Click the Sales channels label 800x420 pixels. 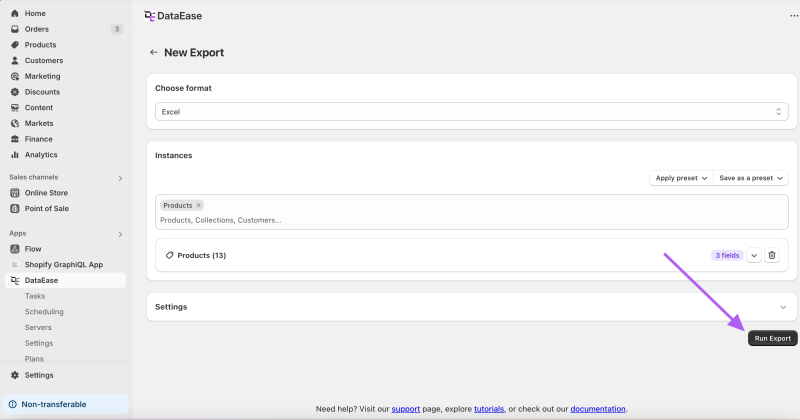(x=34, y=177)
